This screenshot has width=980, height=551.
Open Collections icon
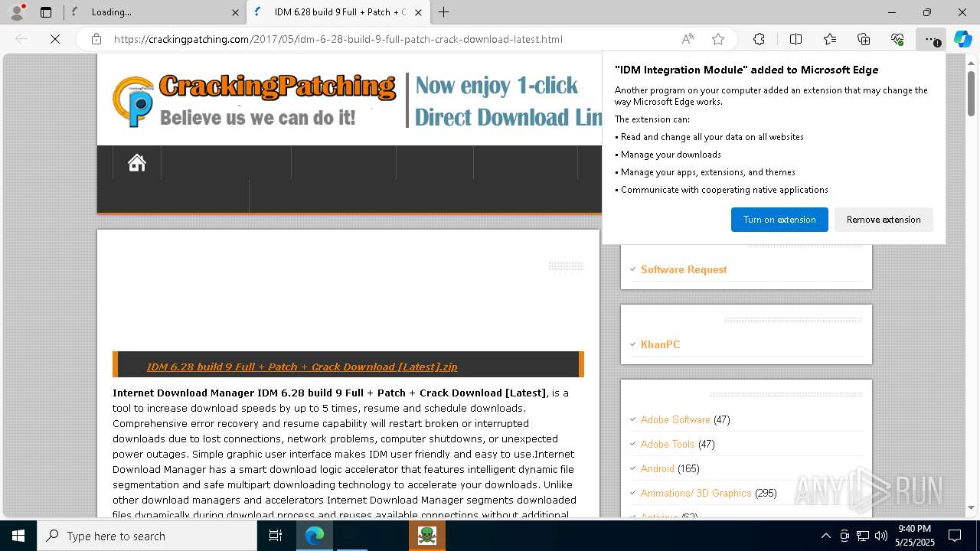click(864, 39)
